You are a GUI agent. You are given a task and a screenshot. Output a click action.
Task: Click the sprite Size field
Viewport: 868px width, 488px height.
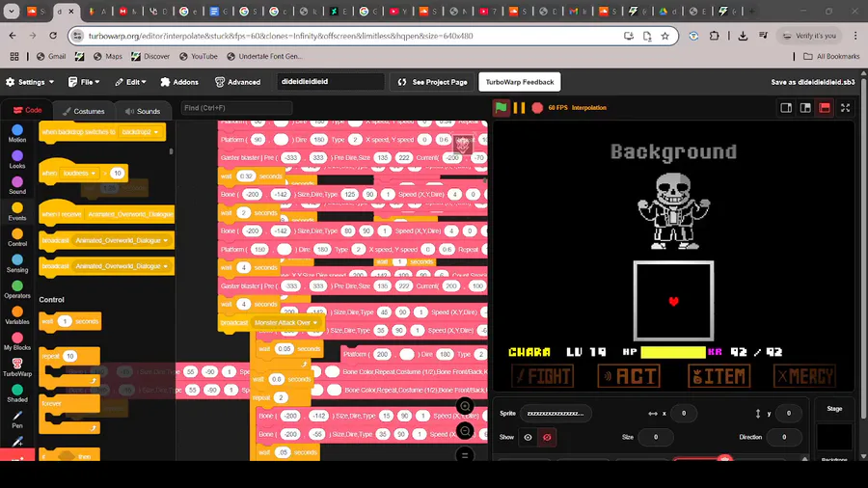coord(656,437)
